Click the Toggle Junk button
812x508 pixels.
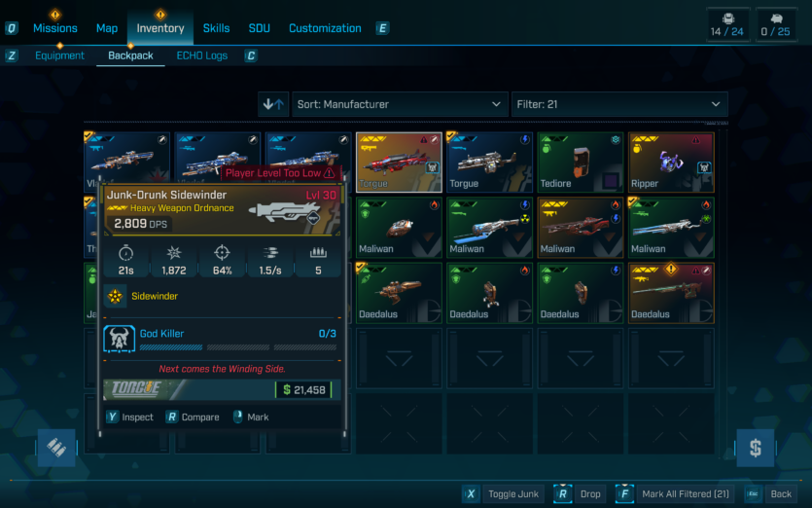[x=513, y=494]
